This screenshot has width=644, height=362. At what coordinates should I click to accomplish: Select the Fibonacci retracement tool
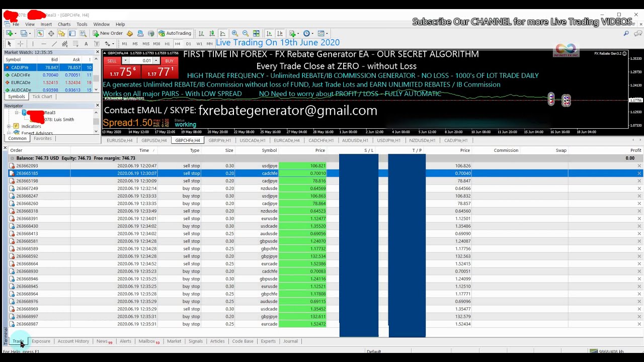(75, 44)
